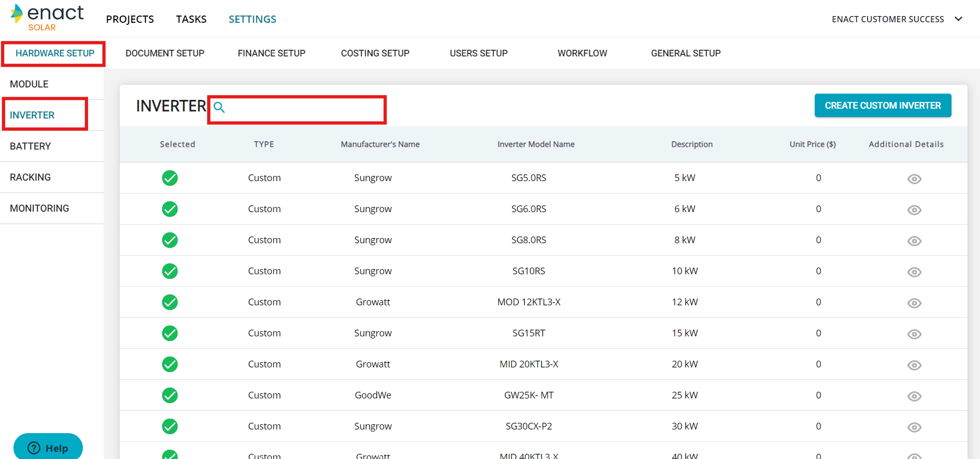The height and width of the screenshot is (459, 980).
Task: Click the Unit Price ($) column header
Action: [813, 144]
